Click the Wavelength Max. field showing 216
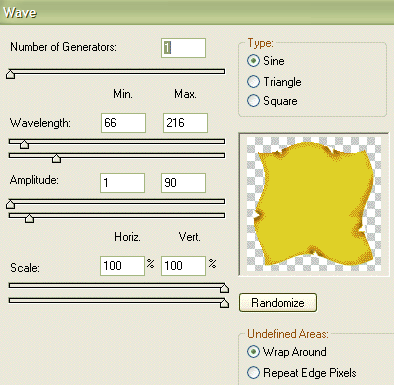Viewport: 394px width, 385px height. click(185, 123)
